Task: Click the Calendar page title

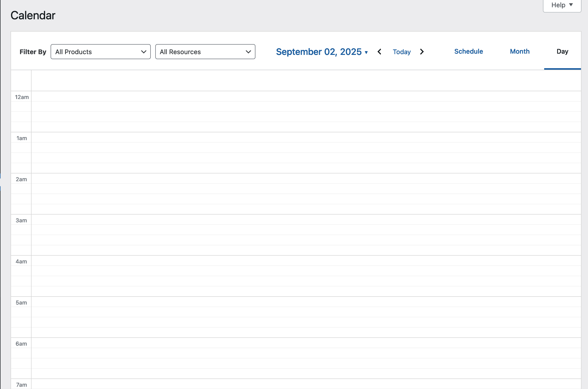Action: [x=33, y=15]
